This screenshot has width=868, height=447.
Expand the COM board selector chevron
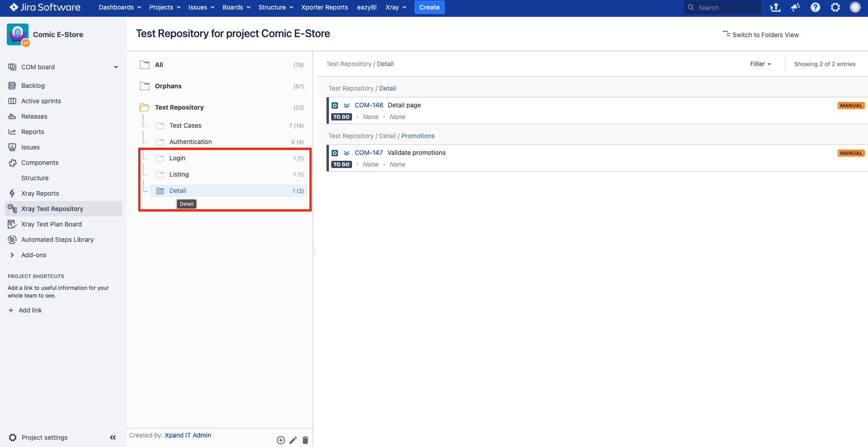pos(116,67)
